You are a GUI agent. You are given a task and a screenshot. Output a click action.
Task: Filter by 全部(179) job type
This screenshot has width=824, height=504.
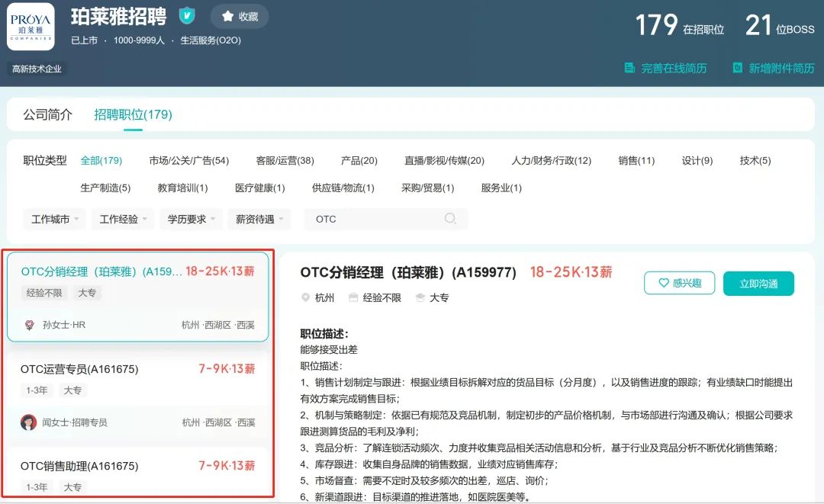tap(101, 161)
